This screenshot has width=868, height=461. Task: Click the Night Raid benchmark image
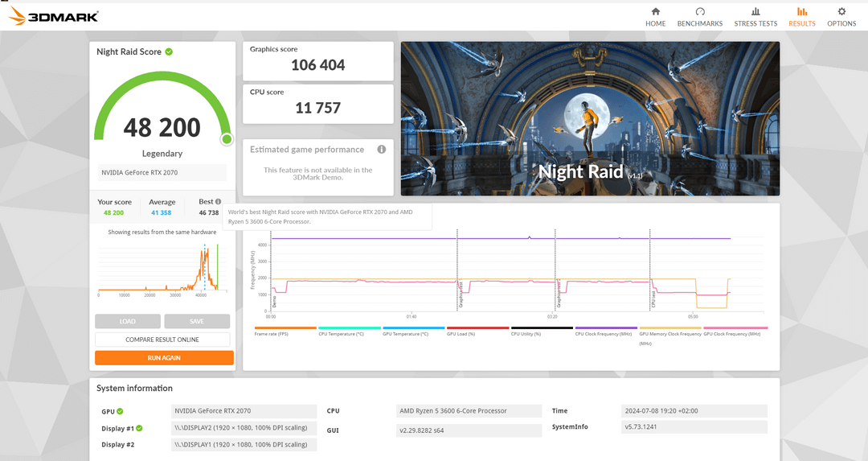pyautogui.click(x=590, y=118)
